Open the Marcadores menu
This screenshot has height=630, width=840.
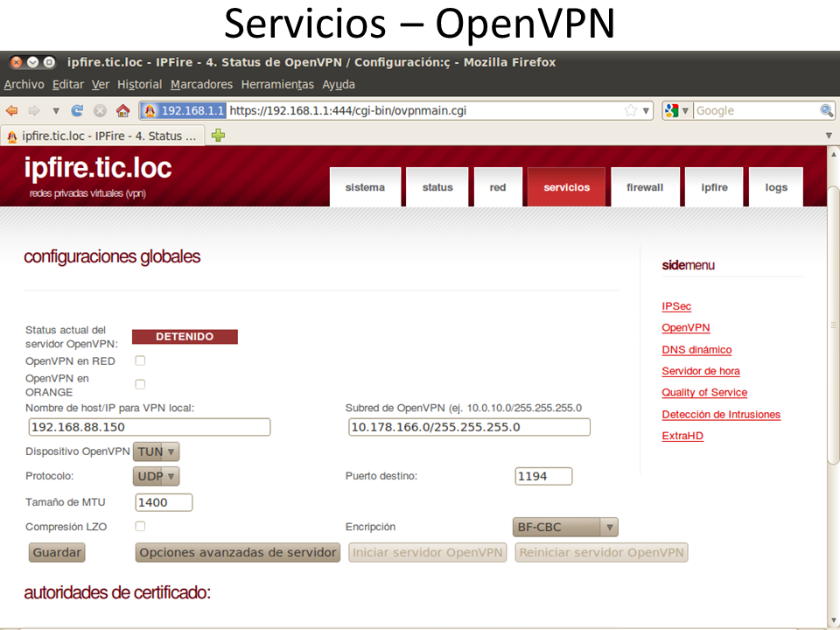201,85
